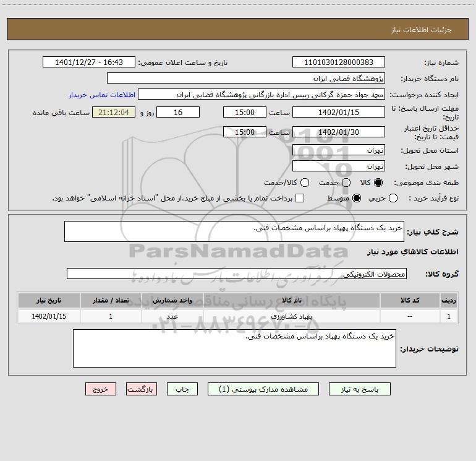Click column header کد کالا
Viewport: 476px width, 461px height.
(x=410, y=300)
